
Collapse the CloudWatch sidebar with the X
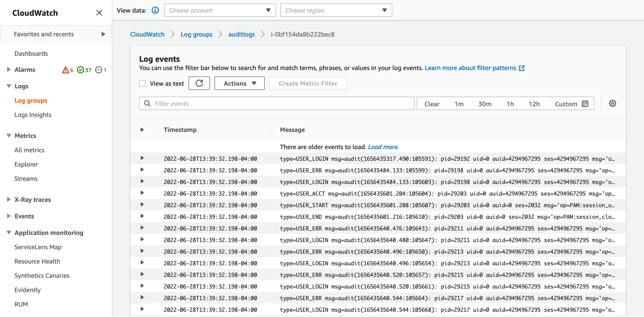[99, 13]
